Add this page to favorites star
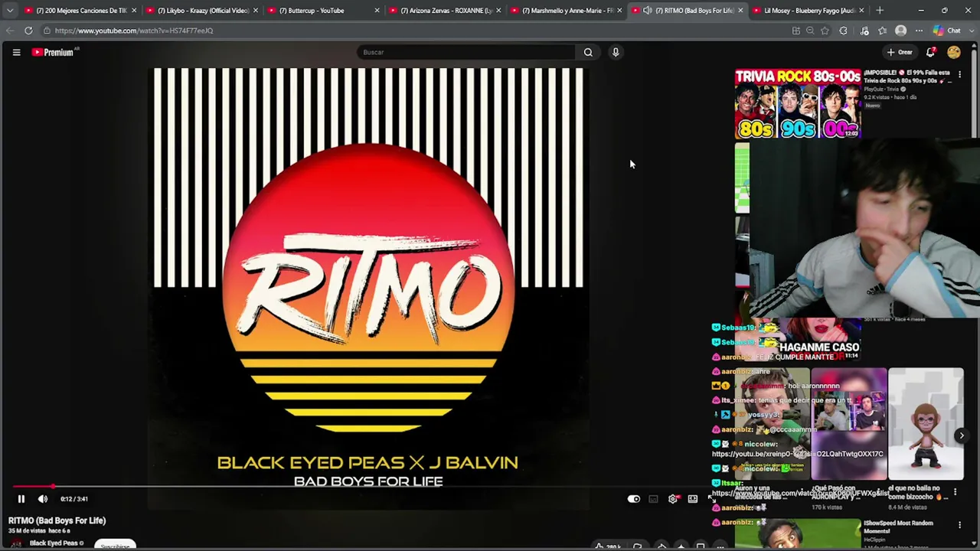Image resolution: width=980 pixels, height=551 pixels. point(825,31)
